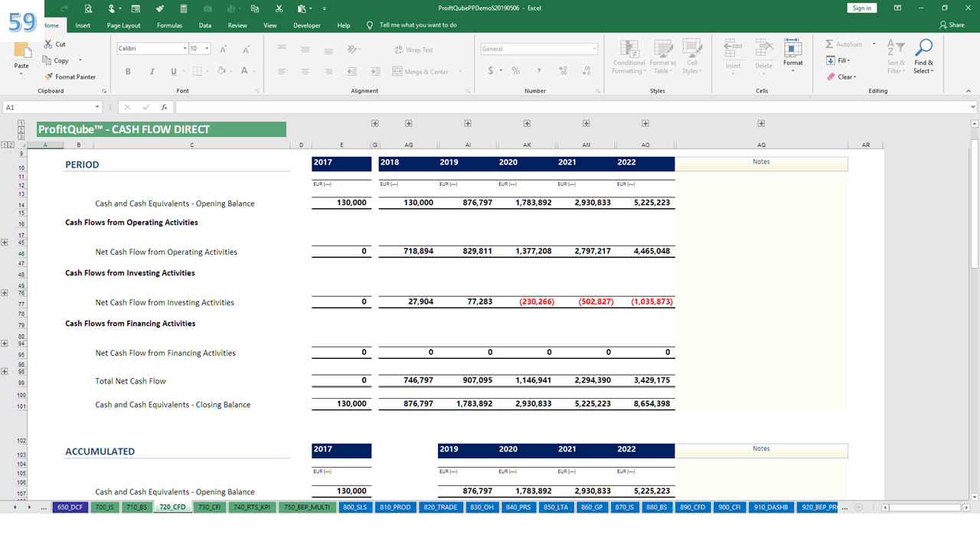The image size is (980, 551).
Task: Open the Calibri font name dropdown
Action: (185, 48)
